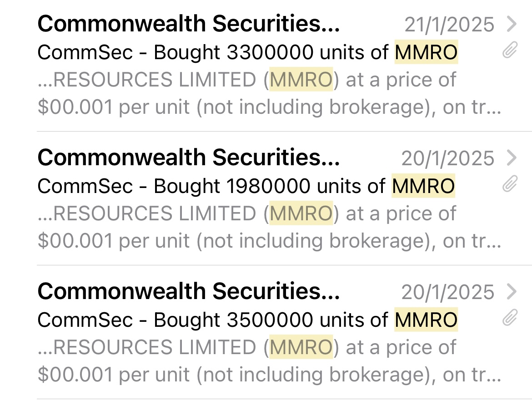Tap highlighted MMRO in 1980000 units subject
This screenshot has width=532, height=401.
[x=423, y=186]
